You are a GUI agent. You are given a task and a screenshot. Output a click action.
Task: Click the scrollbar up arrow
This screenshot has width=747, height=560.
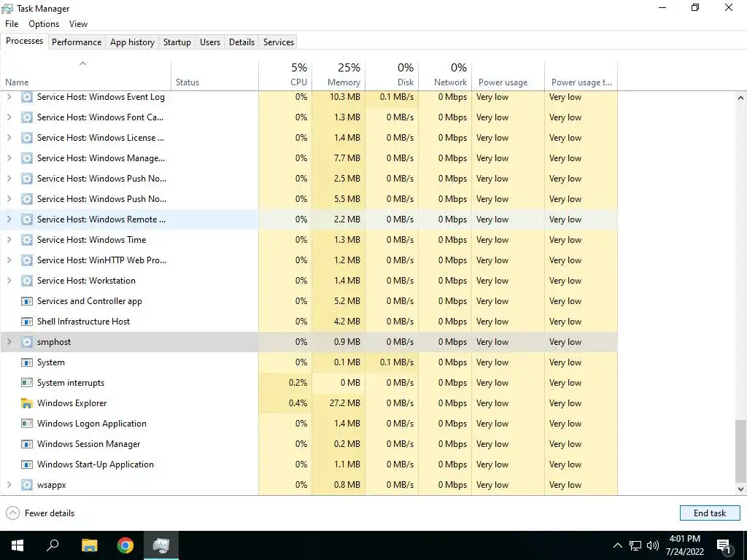click(x=740, y=98)
